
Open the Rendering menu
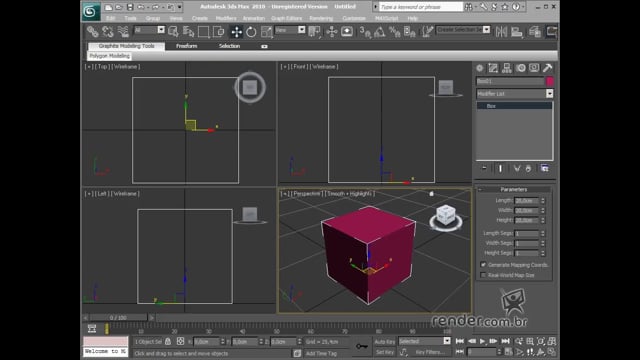pos(321,18)
